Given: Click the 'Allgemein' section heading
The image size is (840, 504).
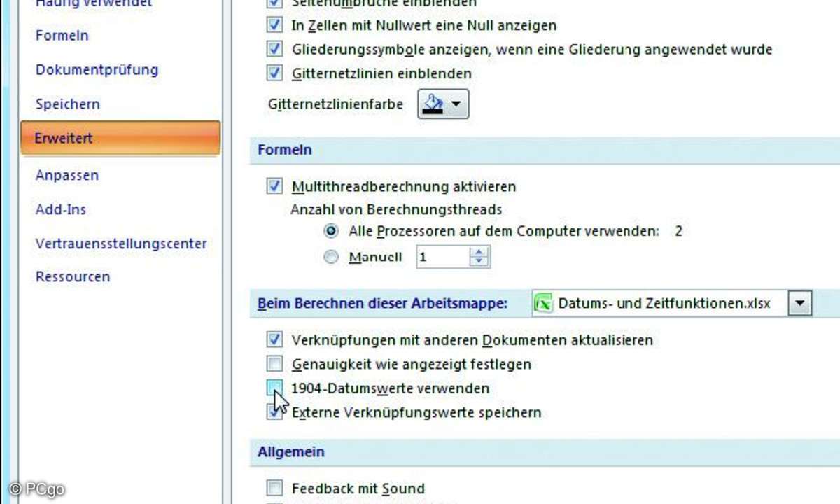Looking at the screenshot, I should (290, 451).
